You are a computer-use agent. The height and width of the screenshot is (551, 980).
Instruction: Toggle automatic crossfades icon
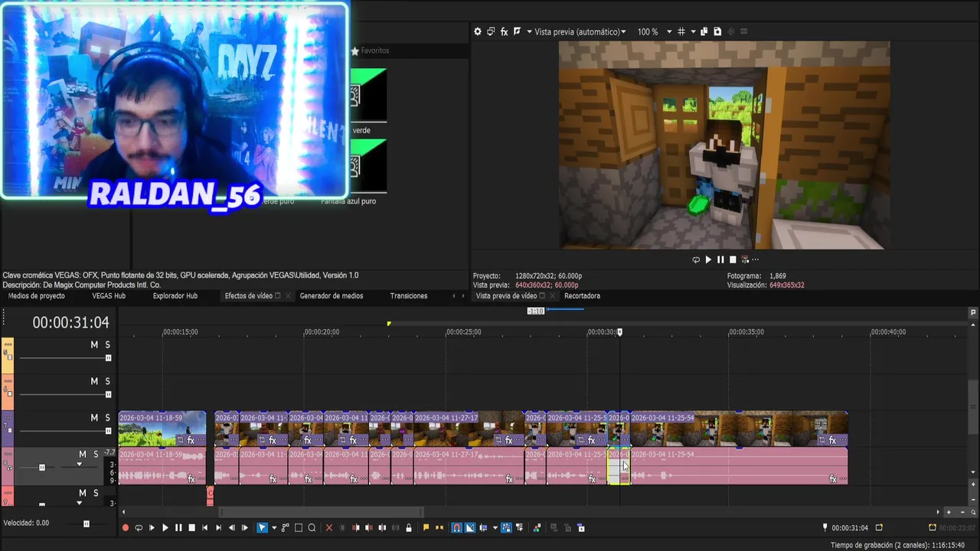[469, 528]
